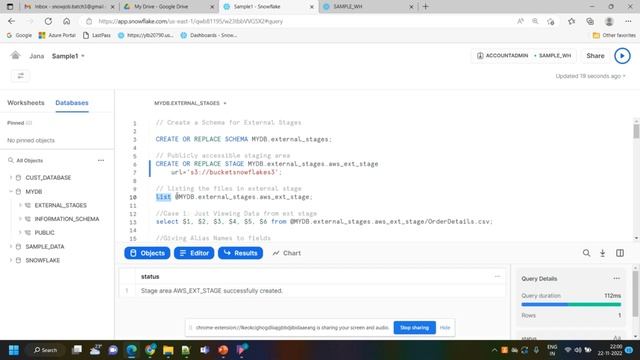Click the browser profile avatar
The width and height of the screenshot is (640, 360).
(609, 21)
